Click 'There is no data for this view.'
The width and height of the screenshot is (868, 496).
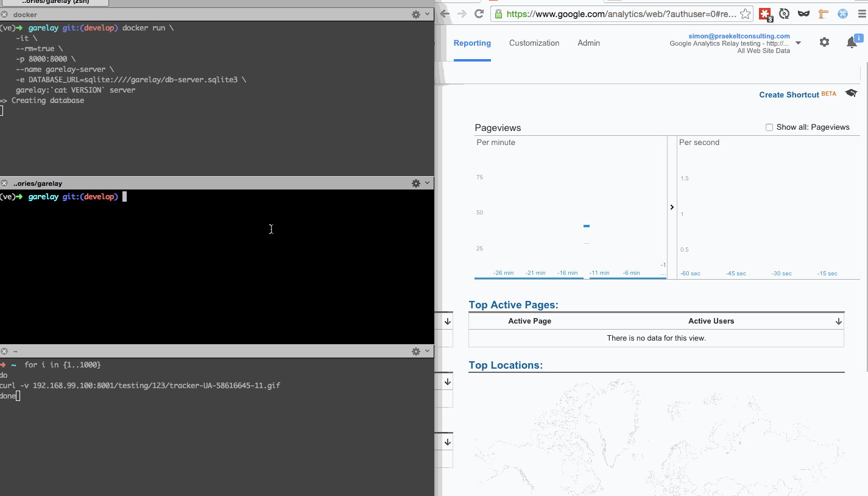click(656, 338)
